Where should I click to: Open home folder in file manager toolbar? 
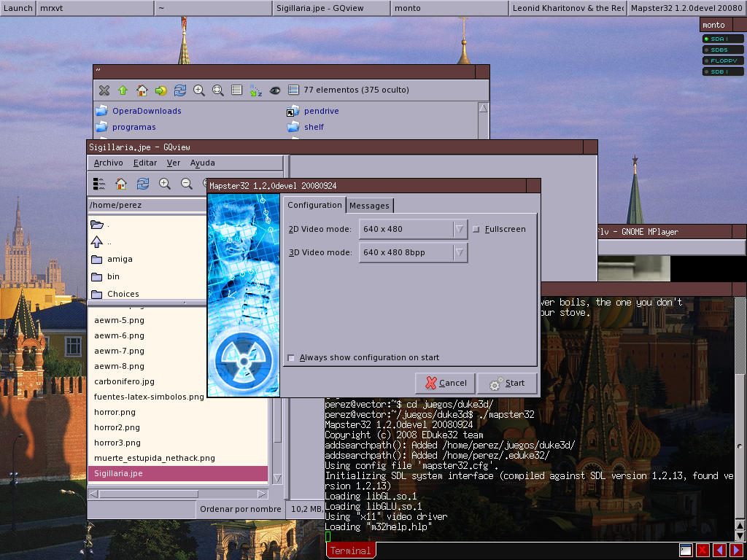[142, 90]
